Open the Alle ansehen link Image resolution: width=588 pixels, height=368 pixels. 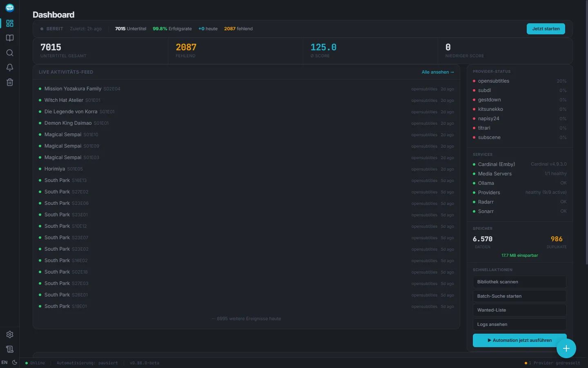pos(438,72)
